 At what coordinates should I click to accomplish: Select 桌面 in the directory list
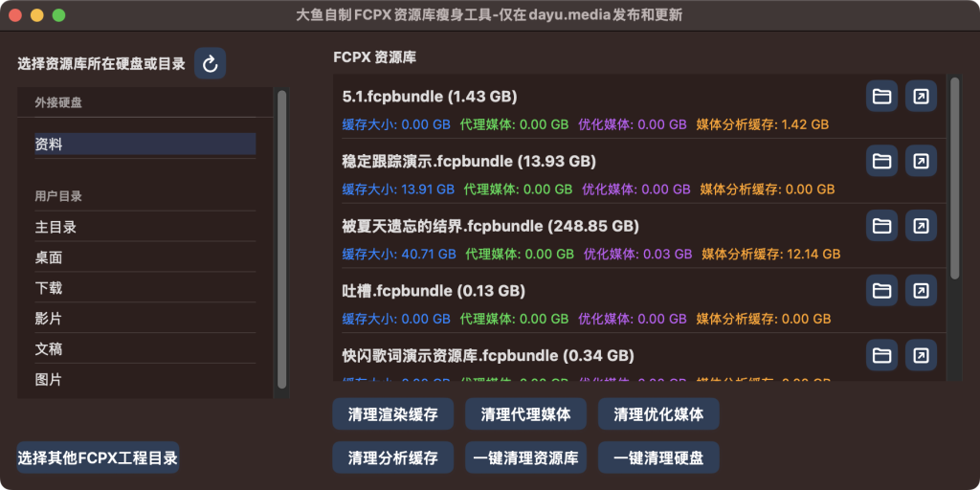[145, 257]
